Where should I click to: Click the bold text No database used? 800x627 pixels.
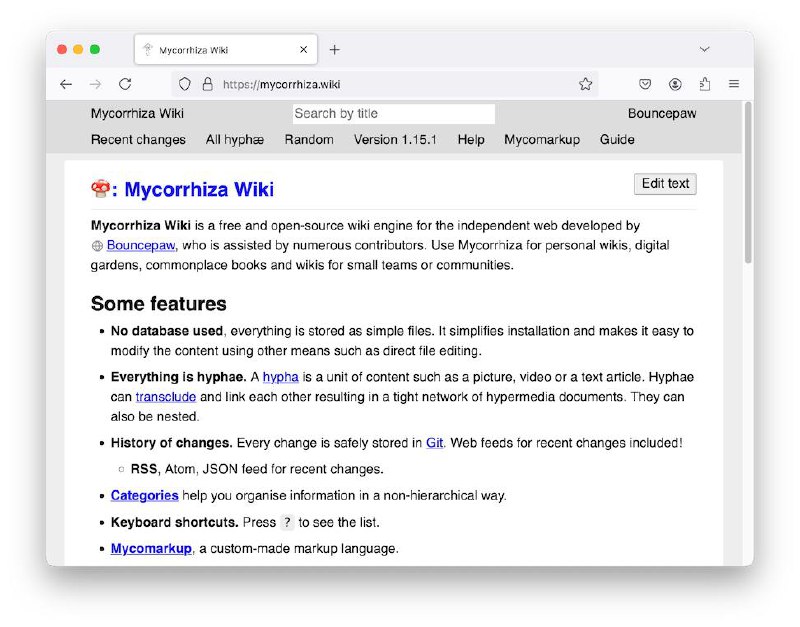pos(167,331)
